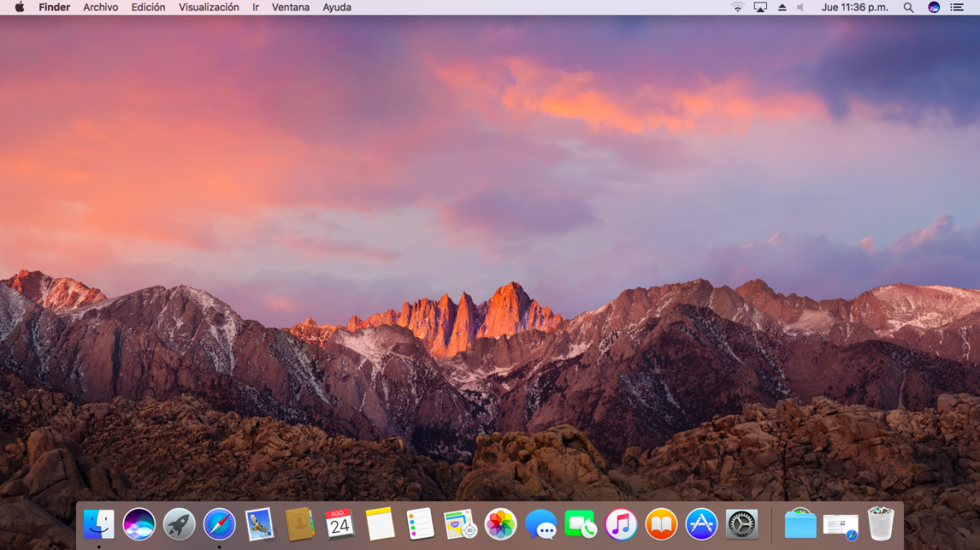The image size is (980, 550).
Task: Launch Photos app from the Dock
Action: 501,524
